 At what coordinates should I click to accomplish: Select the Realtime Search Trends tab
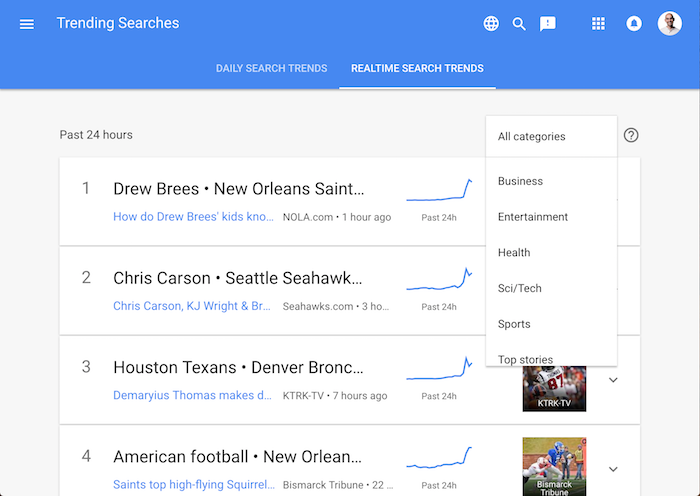417,68
